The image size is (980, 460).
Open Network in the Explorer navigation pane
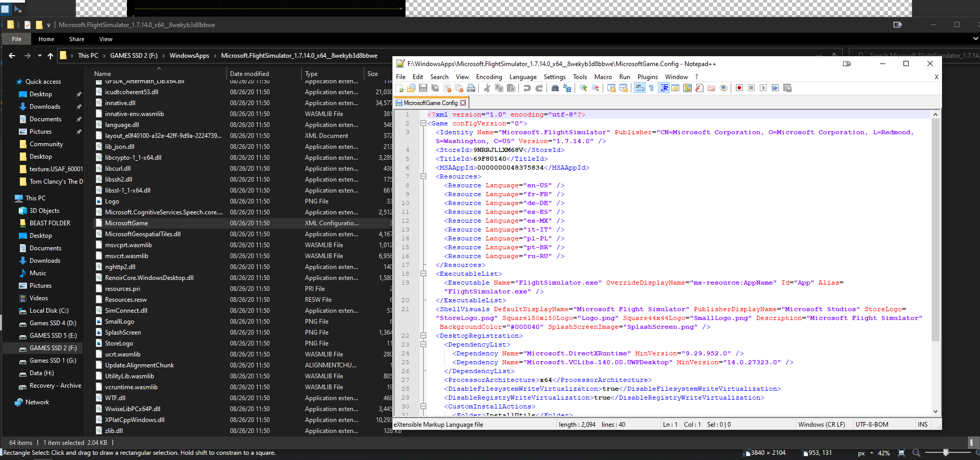[37, 402]
